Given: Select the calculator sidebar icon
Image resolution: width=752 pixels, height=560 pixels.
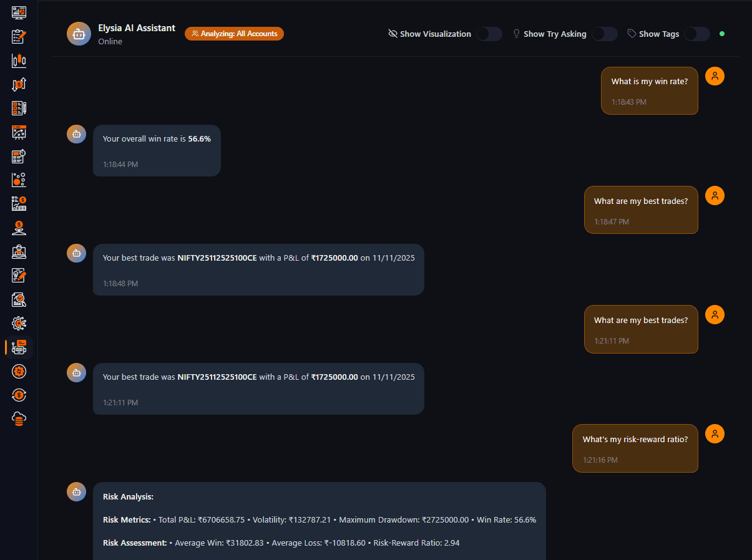Looking at the screenshot, I should point(19,156).
